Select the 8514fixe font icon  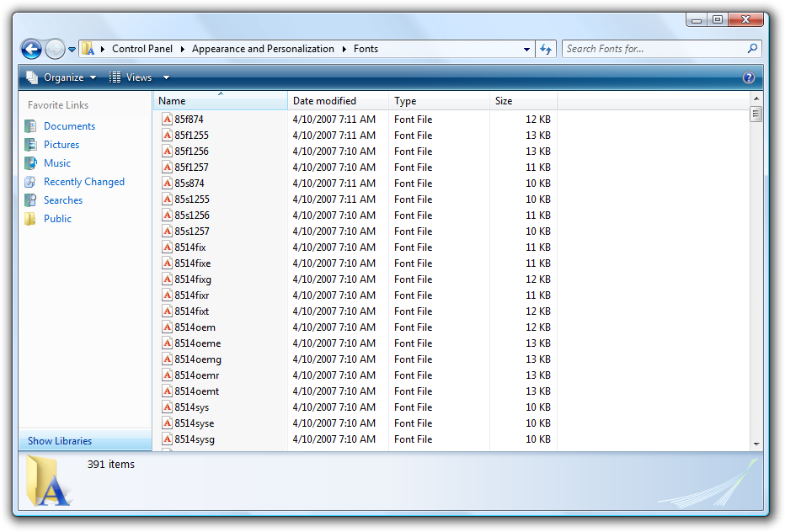coord(168,263)
